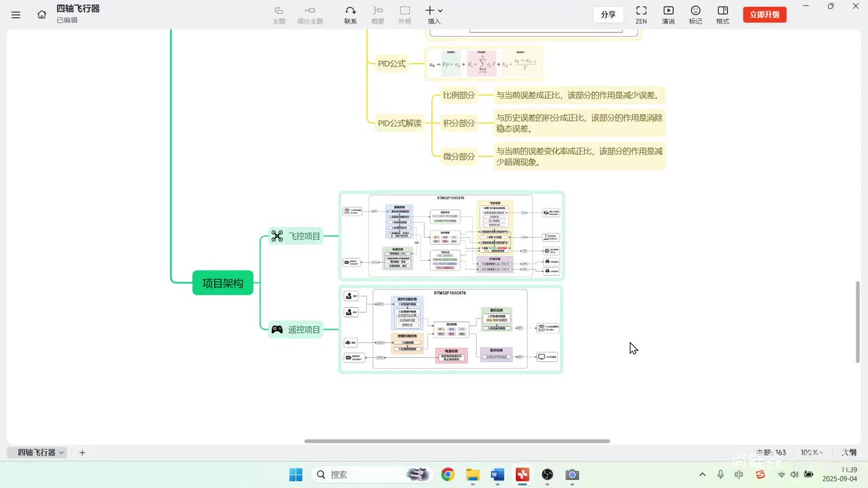
Task: Select the PID formula image
Action: pyautogui.click(x=484, y=64)
